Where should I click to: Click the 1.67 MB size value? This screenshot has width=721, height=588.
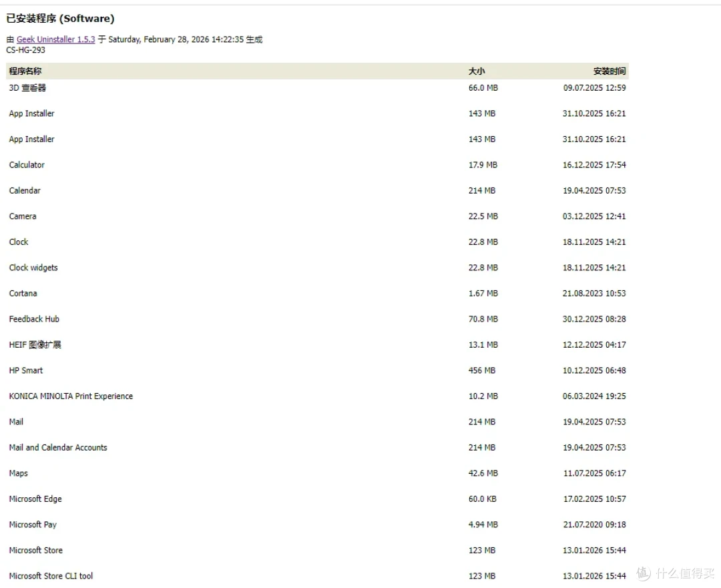(483, 293)
